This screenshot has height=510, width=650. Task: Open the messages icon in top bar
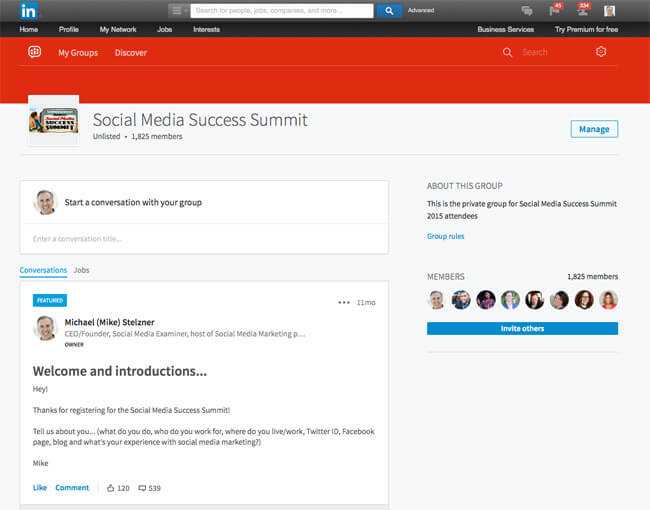[x=527, y=11]
